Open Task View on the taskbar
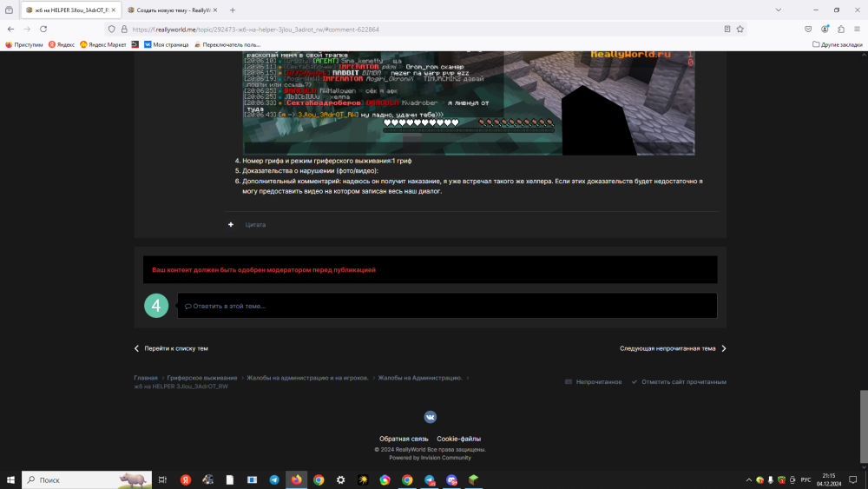 click(163, 480)
